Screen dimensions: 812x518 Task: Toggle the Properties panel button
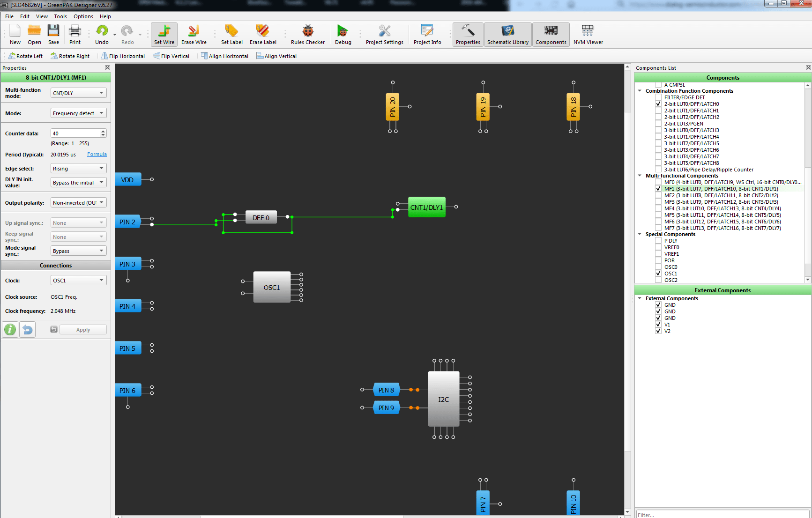pyautogui.click(x=468, y=34)
